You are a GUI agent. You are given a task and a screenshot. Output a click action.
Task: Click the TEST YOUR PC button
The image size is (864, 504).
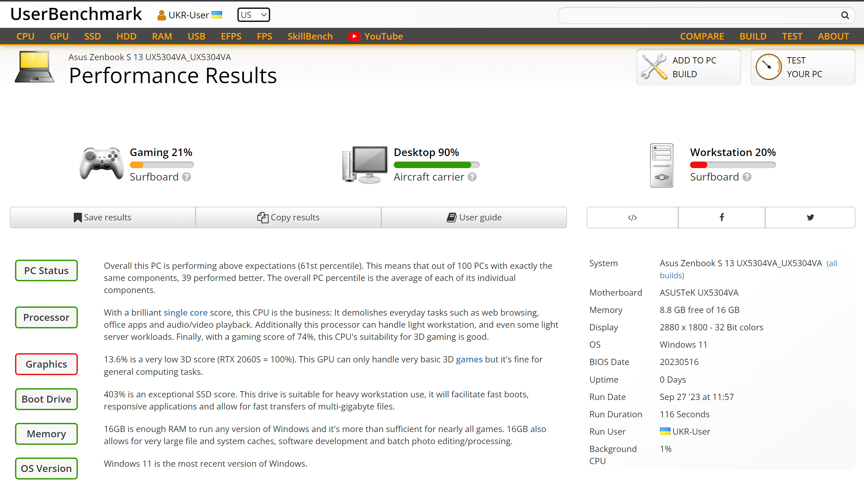(x=803, y=67)
